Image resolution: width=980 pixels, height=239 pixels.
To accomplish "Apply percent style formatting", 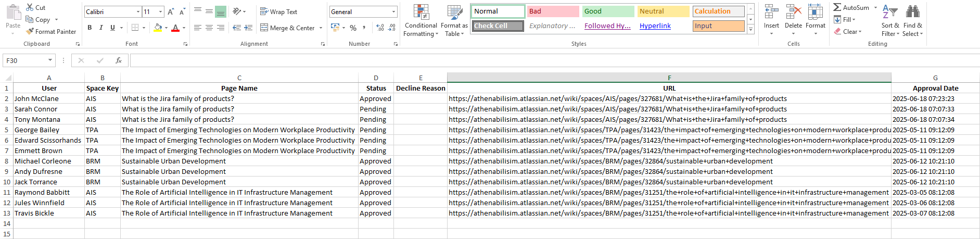I will (x=353, y=28).
